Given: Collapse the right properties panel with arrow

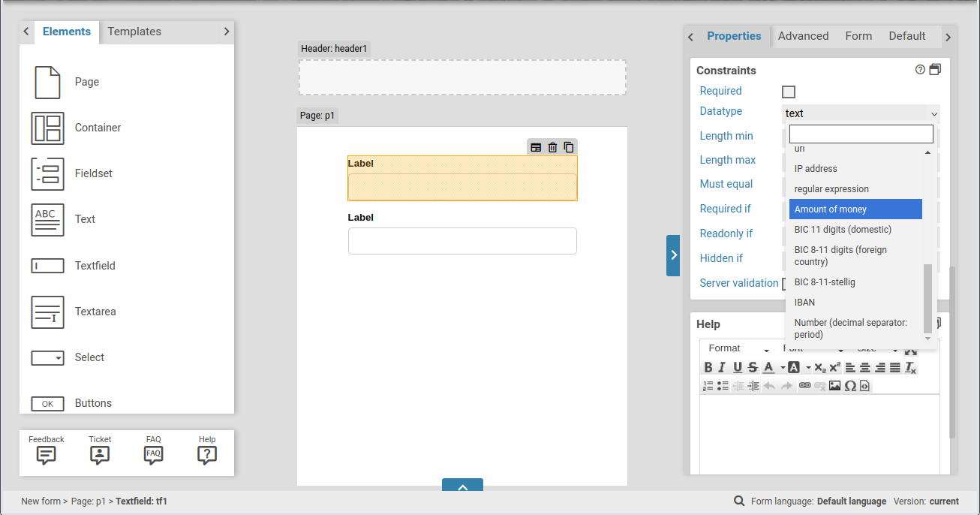Looking at the screenshot, I should click(673, 255).
